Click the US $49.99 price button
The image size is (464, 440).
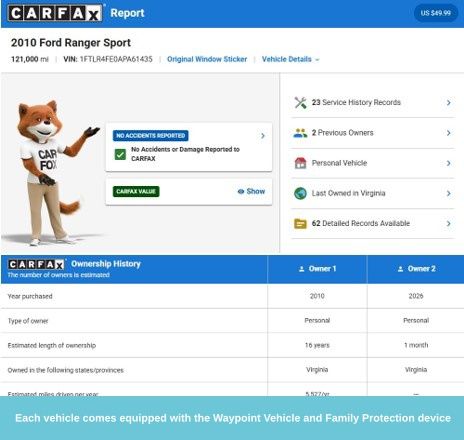[435, 13]
